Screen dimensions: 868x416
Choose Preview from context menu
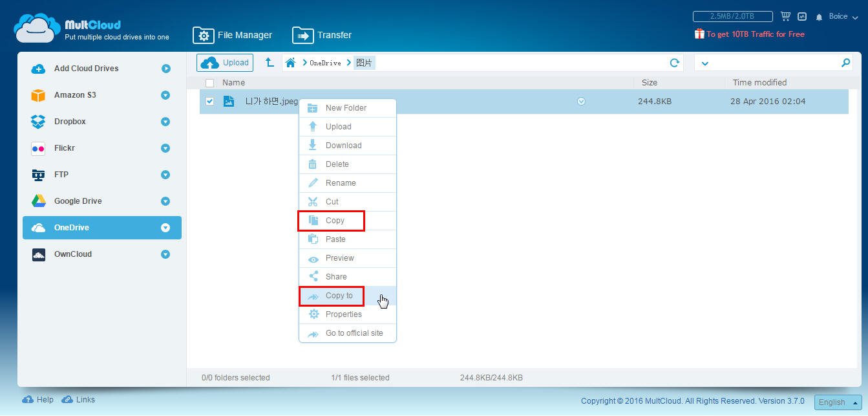tap(348, 258)
